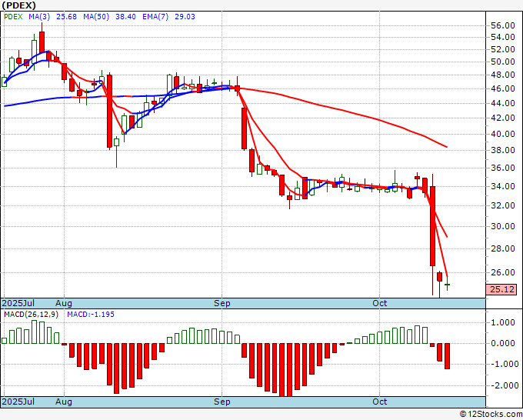This screenshot has height=420, width=523.
Task: Click the 44.00 price axis label
Action: click(503, 103)
